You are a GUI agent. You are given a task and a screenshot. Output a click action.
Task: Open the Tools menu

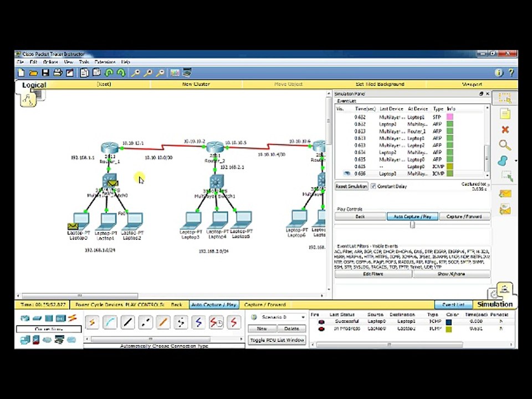tap(84, 62)
